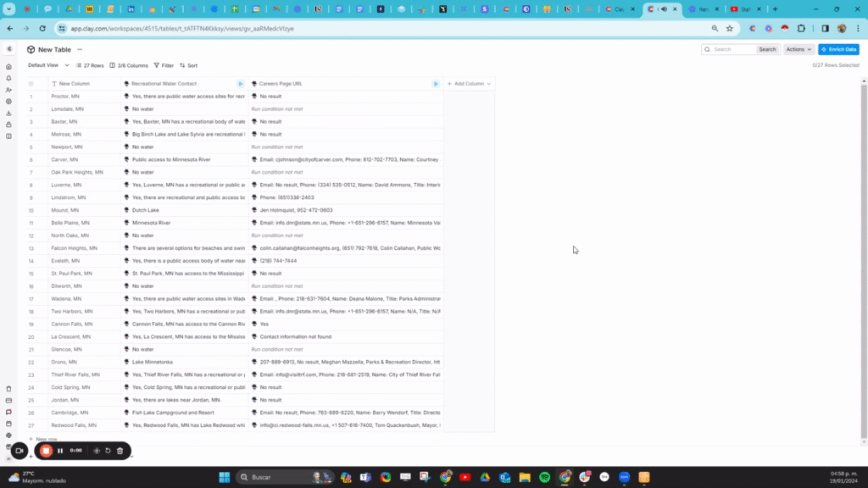
Task: Open the Actions dropdown
Action: click(x=798, y=49)
